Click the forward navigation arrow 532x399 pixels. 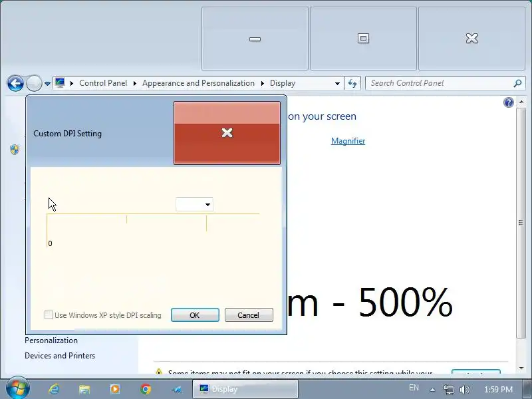pos(34,83)
